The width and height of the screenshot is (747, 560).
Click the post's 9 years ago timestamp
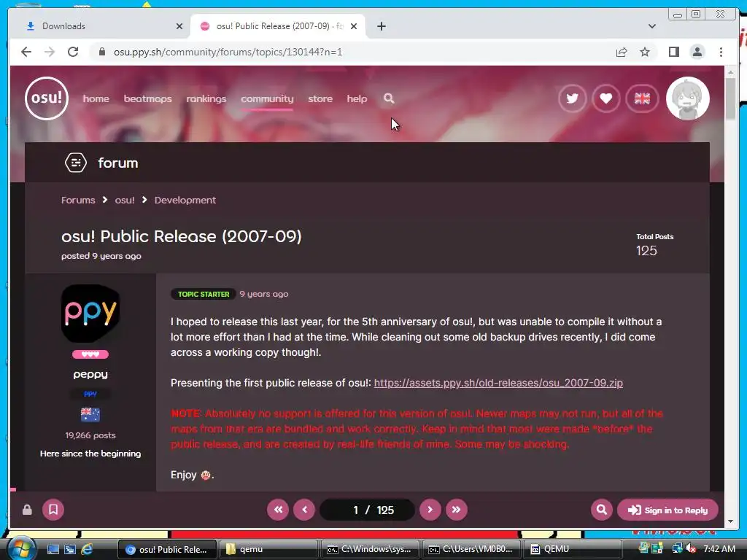[x=264, y=295]
